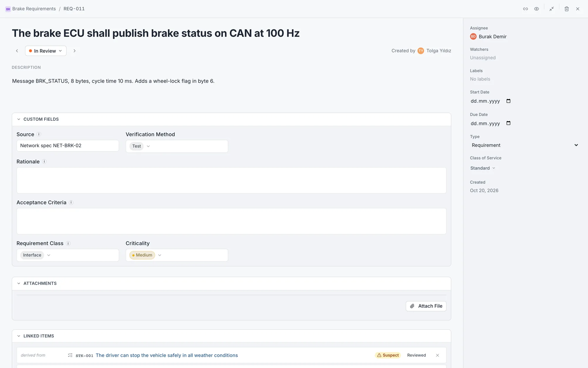Screen dimensions: 588x368
Task: Click creator name Tolga Yıldız
Action: tap(439, 51)
